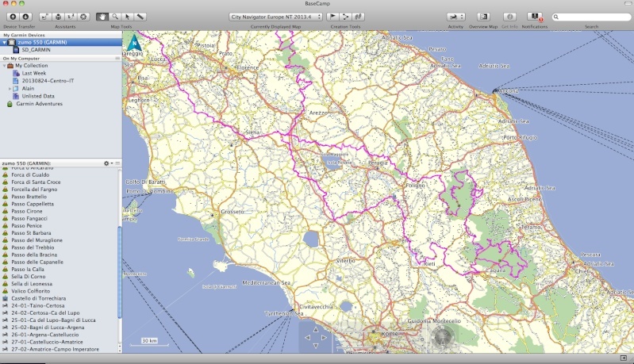The height and width of the screenshot is (364, 634).
Task: Click the pan-up arrow on the map control
Action: click(x=316, y=330)
